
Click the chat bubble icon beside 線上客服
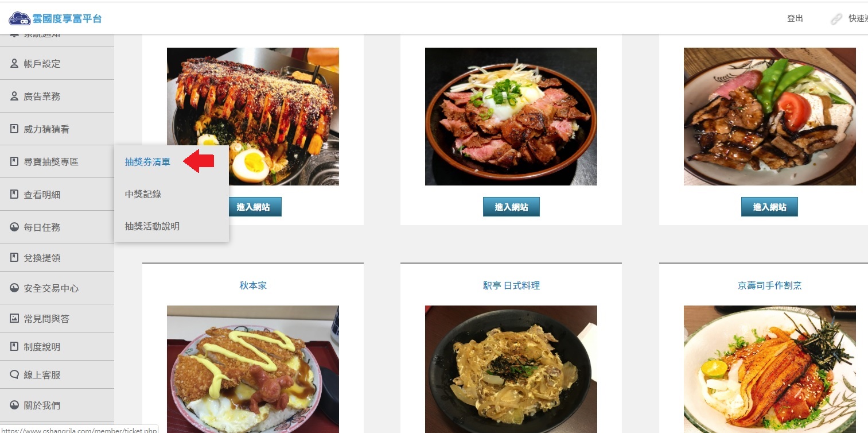[x=14, y=375]
